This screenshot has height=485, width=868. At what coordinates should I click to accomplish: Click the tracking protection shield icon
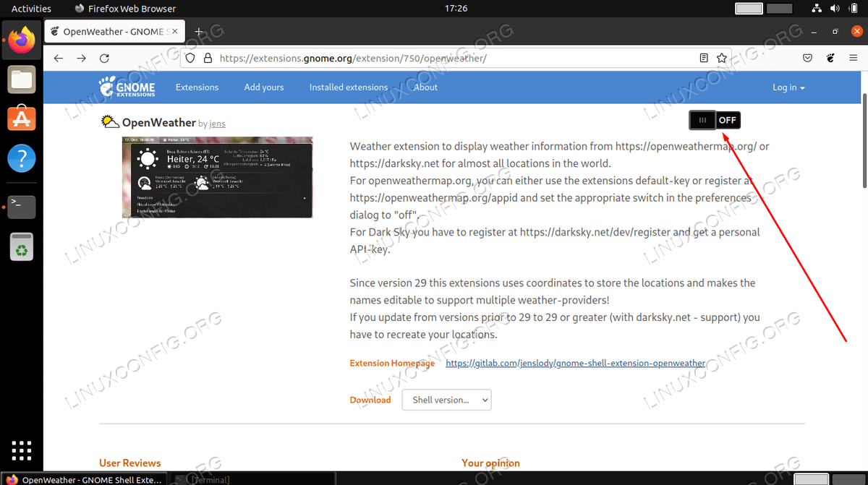190,59
